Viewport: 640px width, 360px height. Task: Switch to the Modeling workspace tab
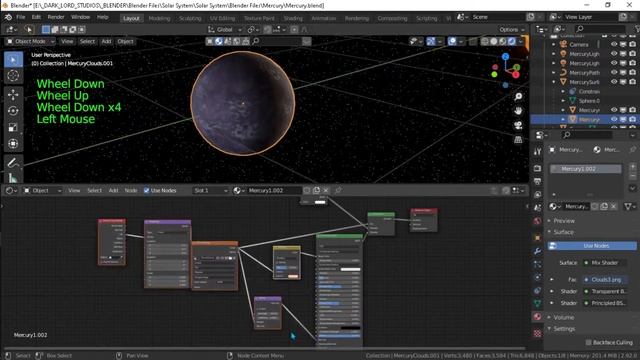coord(159,18)
